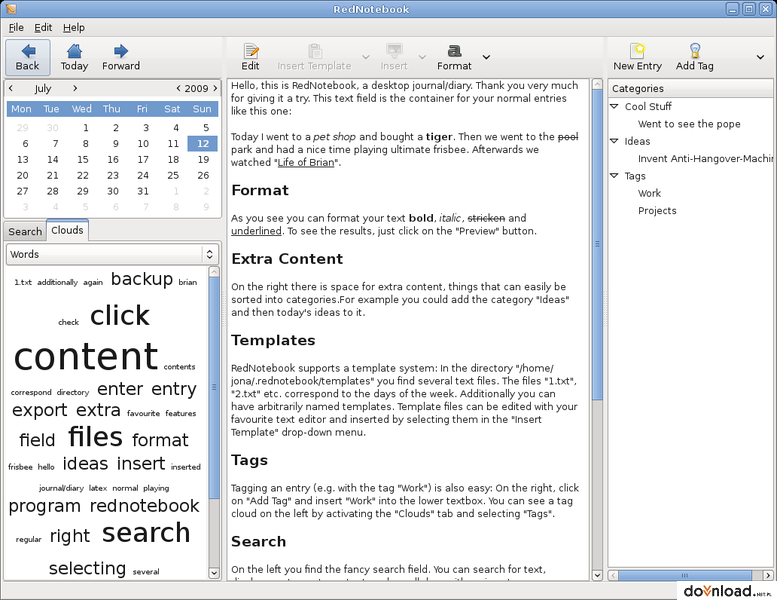Screen dimensions: 777x600
Task: Collapse the Tags category
Action: click(614, 175)
